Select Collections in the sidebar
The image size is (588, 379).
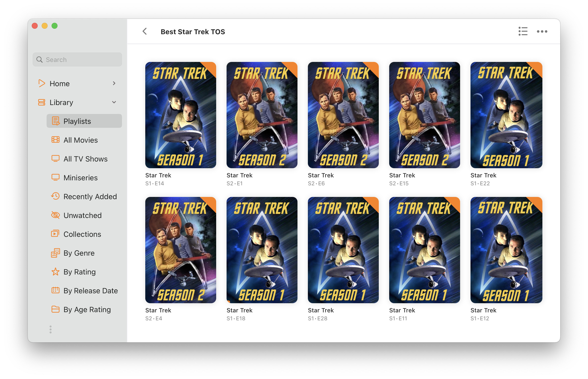pyautogui.click(x=82, y=234)
